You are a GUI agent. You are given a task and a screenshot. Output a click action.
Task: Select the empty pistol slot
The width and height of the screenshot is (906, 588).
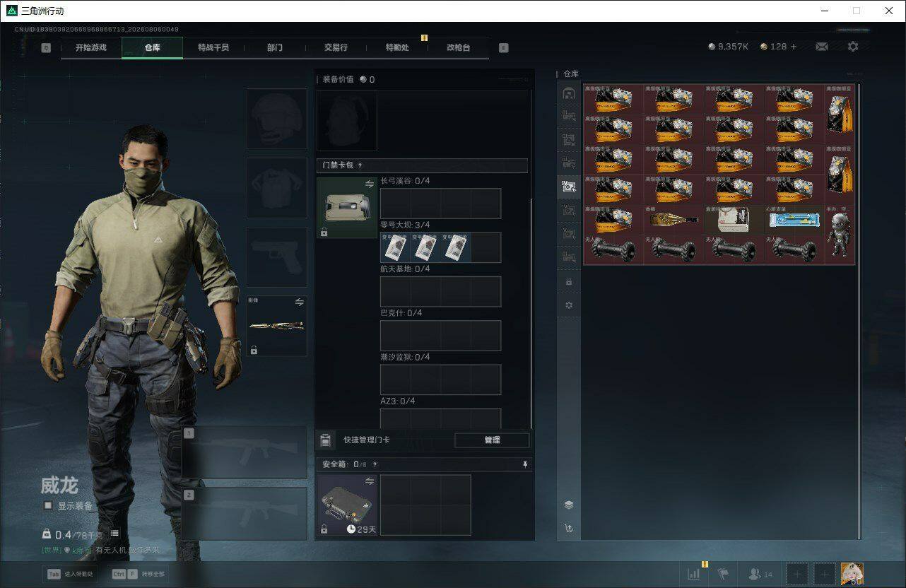click(276, 257)
